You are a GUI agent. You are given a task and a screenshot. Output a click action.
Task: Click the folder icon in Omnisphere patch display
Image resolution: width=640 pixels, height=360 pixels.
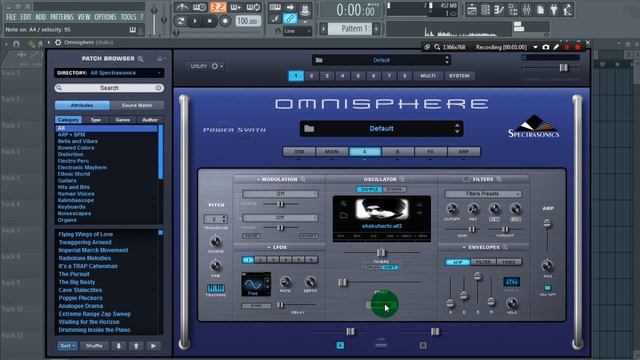click(309, 129)
